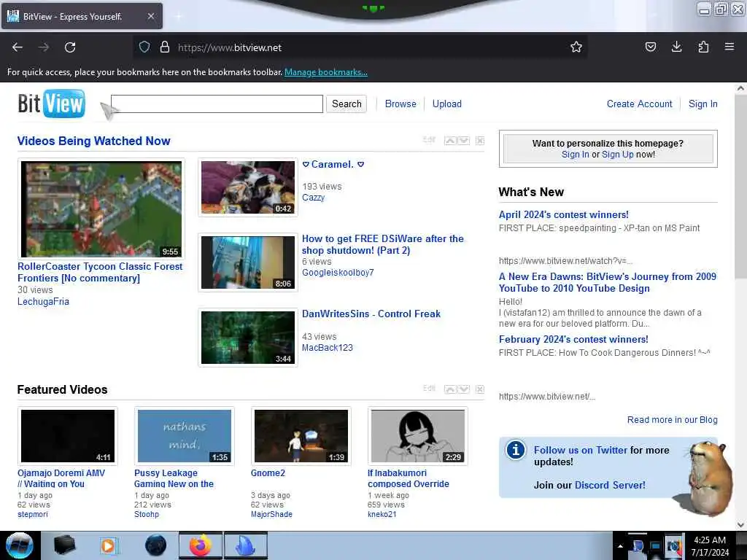Image resolution: width=747 pixels, height=560 pixels.
Task: Move Videos Being Watched Now section down
Action: click(x=463, y=141)
